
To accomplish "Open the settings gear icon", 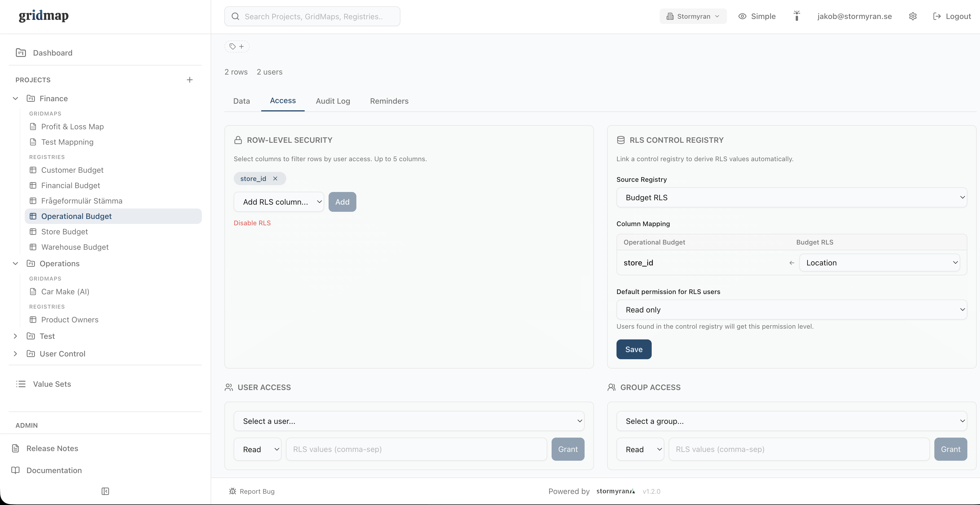I will click(x=913, y=16).
